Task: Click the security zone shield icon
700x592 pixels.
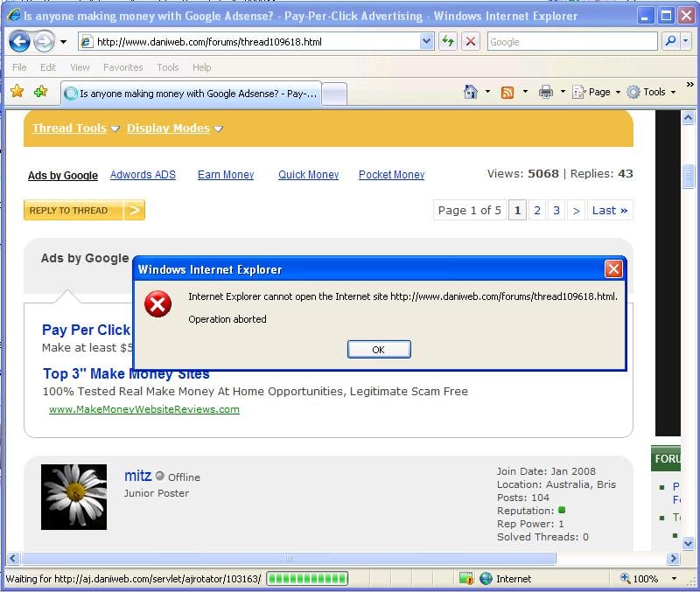Action: pos(466,579)
